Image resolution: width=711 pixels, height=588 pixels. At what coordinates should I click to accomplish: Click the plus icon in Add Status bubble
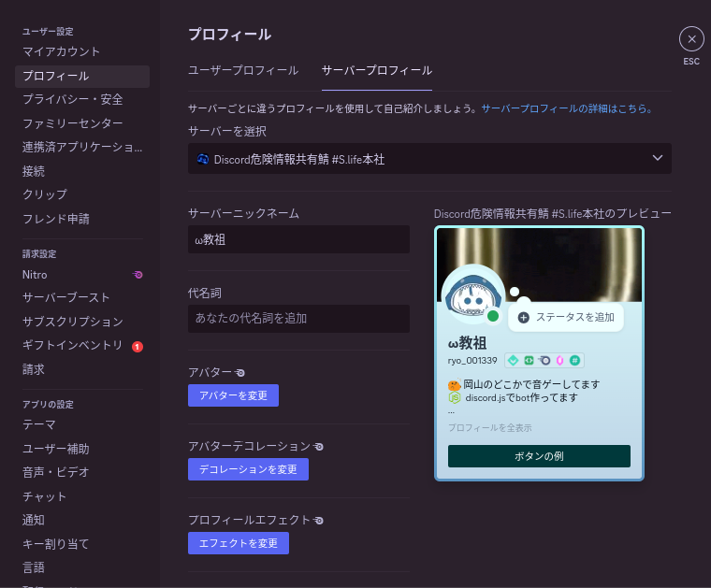523,317
